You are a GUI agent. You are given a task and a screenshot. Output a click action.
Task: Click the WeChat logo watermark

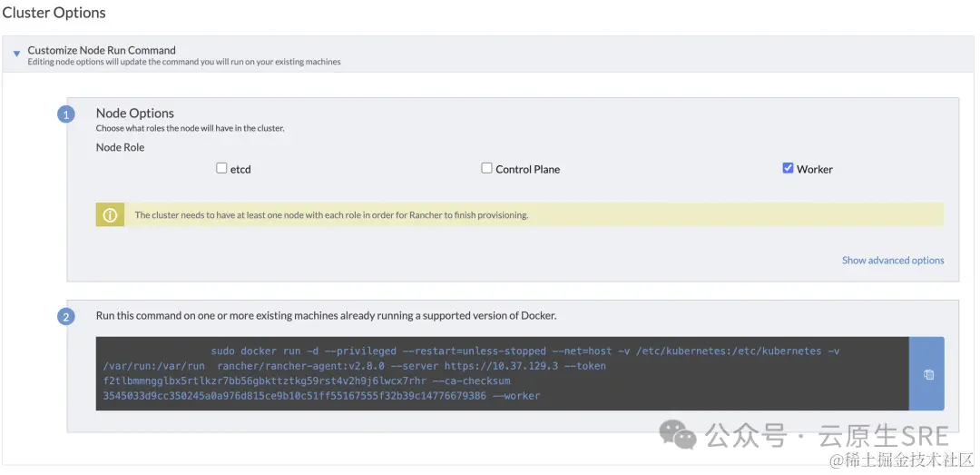[x=677, y=435]
